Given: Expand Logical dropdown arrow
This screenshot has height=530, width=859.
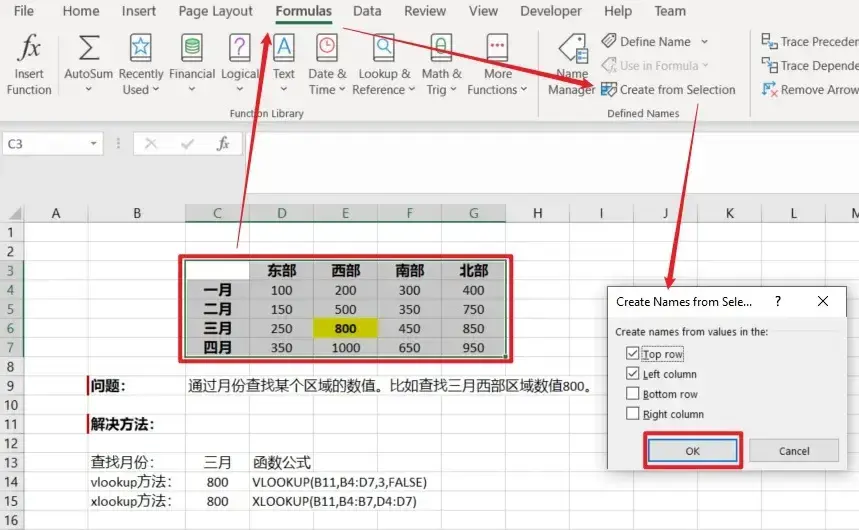Looking at the screenshot, I should (239, 89).
